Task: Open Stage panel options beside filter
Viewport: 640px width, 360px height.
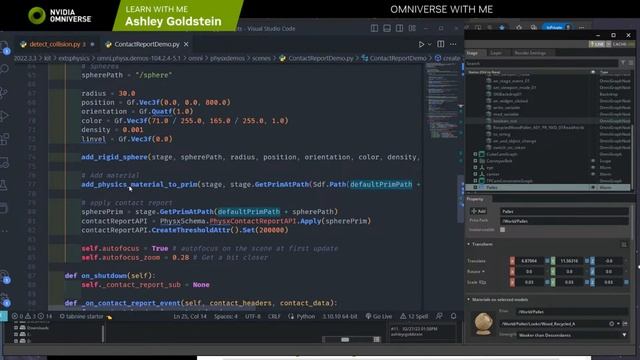Action: click(631, 63)
